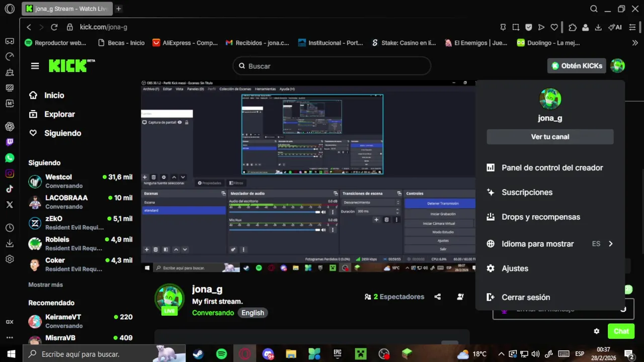Expand Mostrar más followed channels
This screenshot has width=644, height=362.
pyautogui.click(x=46, y=285)
